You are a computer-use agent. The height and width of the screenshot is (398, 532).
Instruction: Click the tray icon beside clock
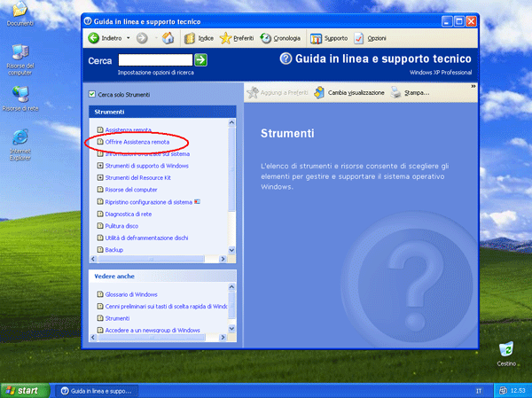coord(503,391)
